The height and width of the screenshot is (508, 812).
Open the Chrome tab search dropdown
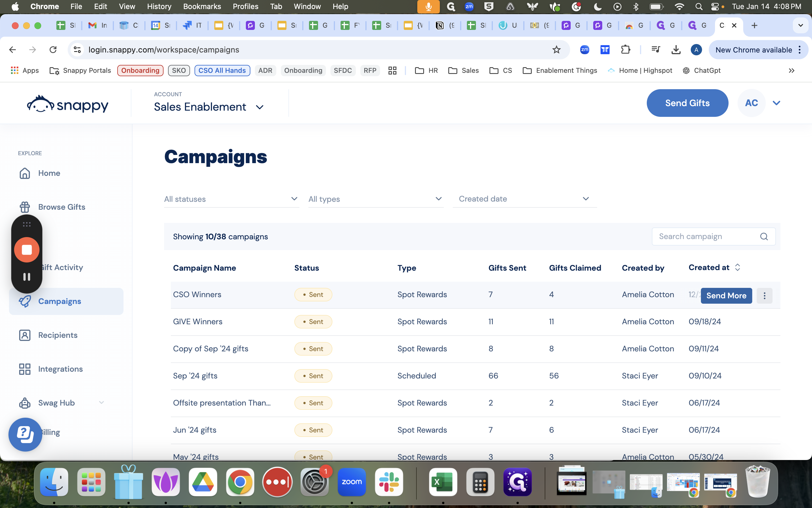point(801,25)
